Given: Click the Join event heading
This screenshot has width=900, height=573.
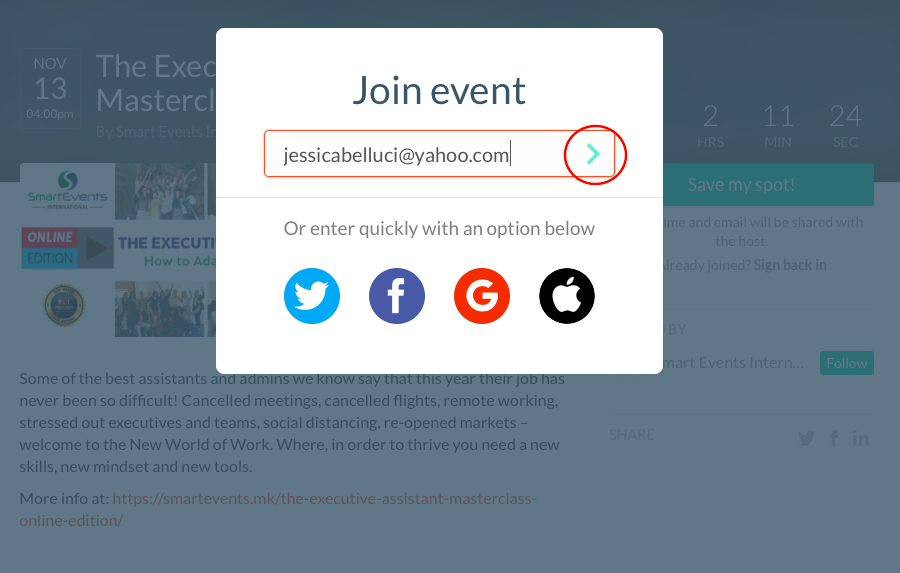Looking at the screenshot, I should coord(438,91).
